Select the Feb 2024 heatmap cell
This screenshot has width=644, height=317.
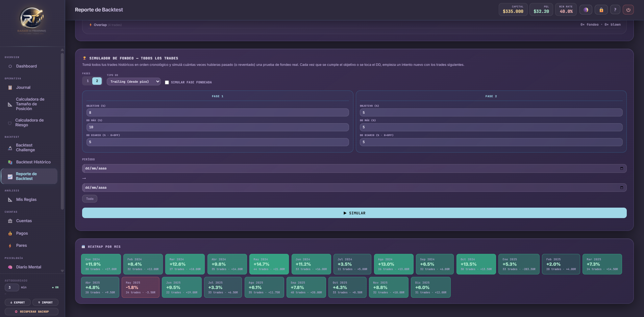coord(143,264)
